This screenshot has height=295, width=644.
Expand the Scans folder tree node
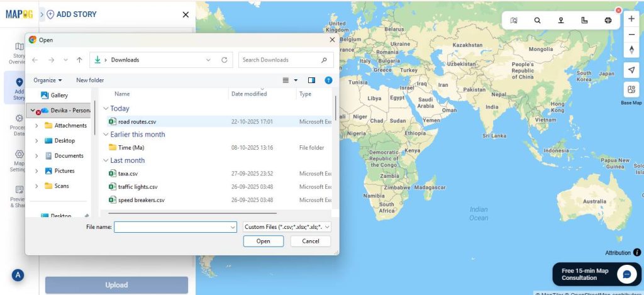coord(36,186)
